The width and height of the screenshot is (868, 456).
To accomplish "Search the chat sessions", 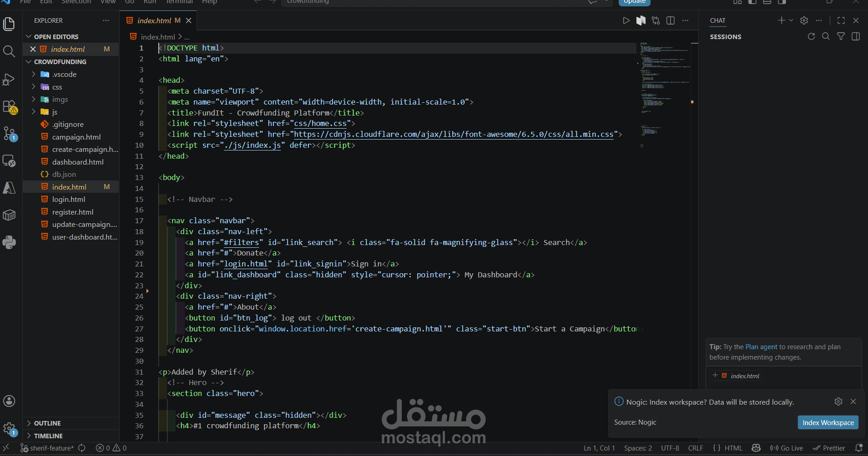I will click(826, 36).
